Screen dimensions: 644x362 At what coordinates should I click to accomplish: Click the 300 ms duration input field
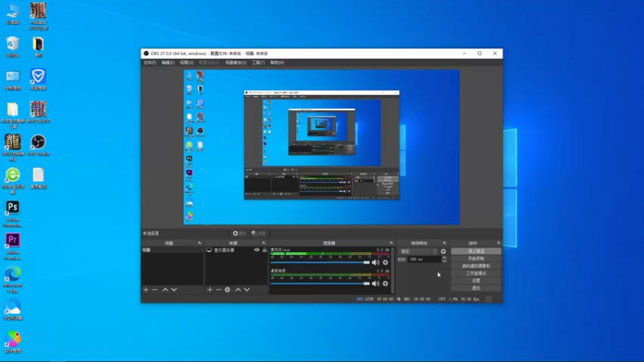(x=424, y=259)
